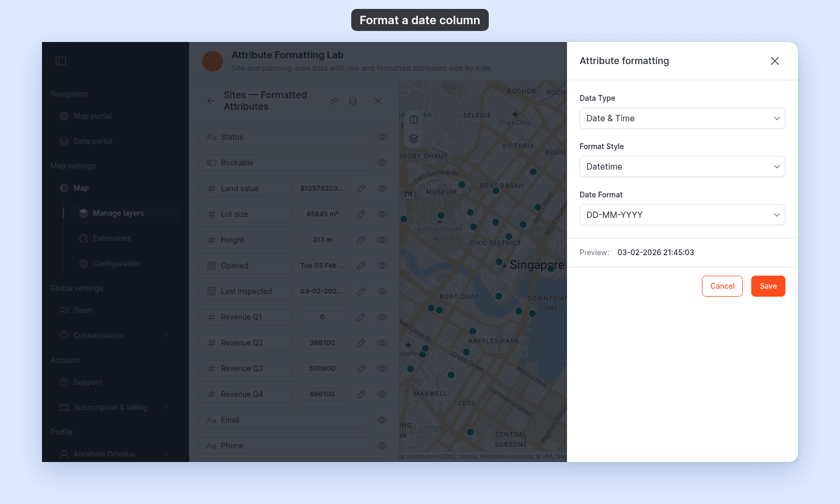This screenshot has width=840, height=504.
Task: Click the back arrow beside Sites title
Action: tap(211, 101)
